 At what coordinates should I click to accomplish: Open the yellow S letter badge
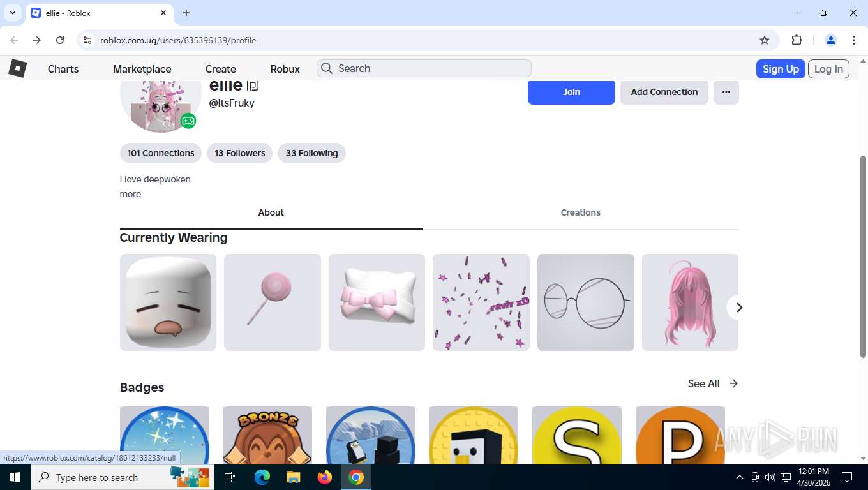point(577,435)
